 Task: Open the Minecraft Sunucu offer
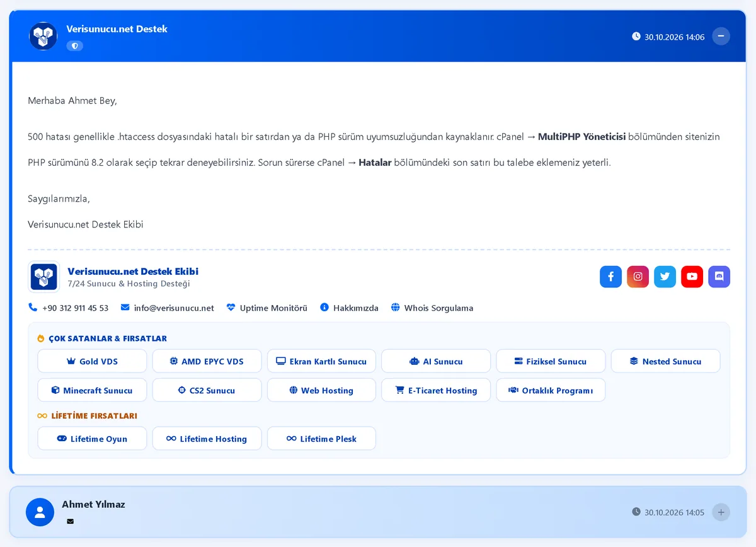pos(92,390)
